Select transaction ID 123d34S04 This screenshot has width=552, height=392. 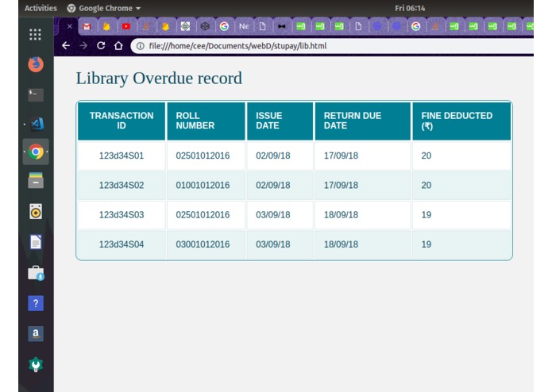[x=122, y=244]
